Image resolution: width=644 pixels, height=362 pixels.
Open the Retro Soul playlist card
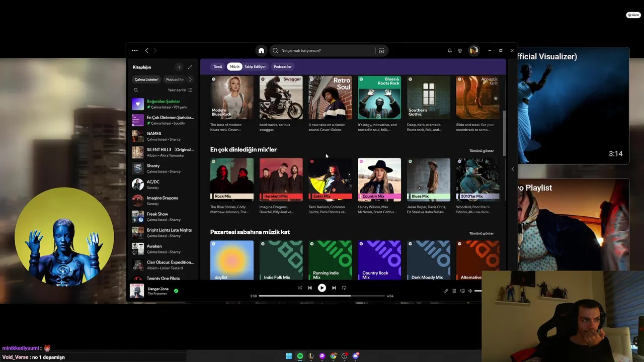(x=330, y=105)
